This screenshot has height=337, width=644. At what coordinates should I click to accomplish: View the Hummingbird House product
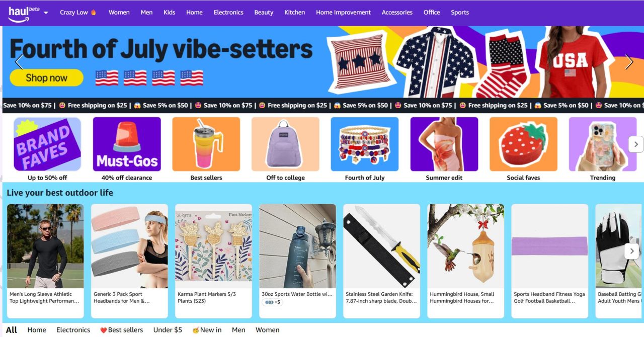pos(465,261)
